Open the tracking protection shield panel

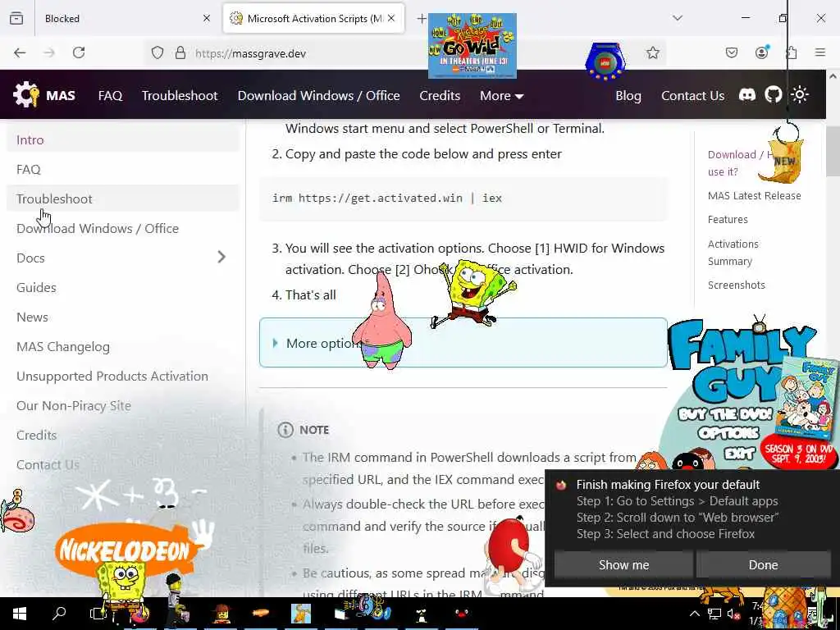(x=157, y=52)
